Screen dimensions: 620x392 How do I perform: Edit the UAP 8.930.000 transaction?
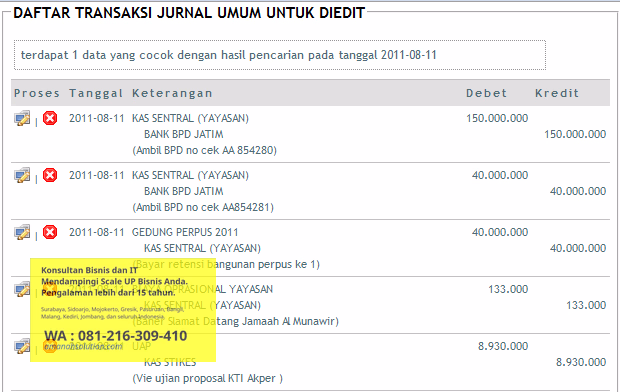click(22, 346)
